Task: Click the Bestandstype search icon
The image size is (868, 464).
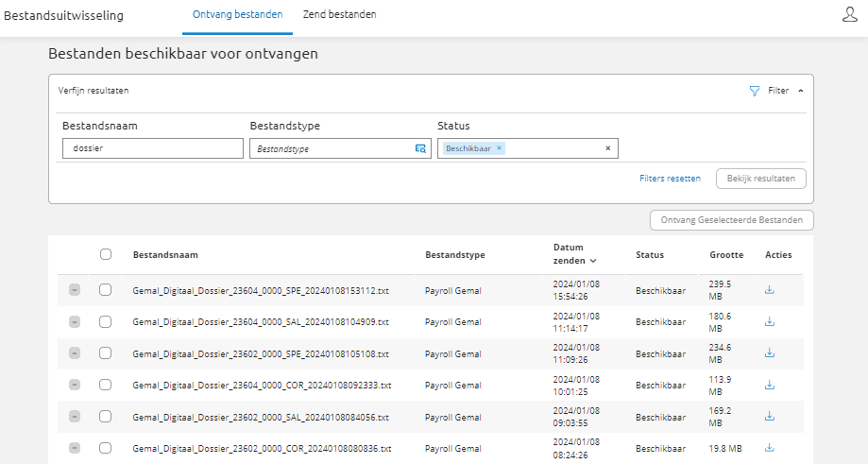Action: [x=420, y=148]
